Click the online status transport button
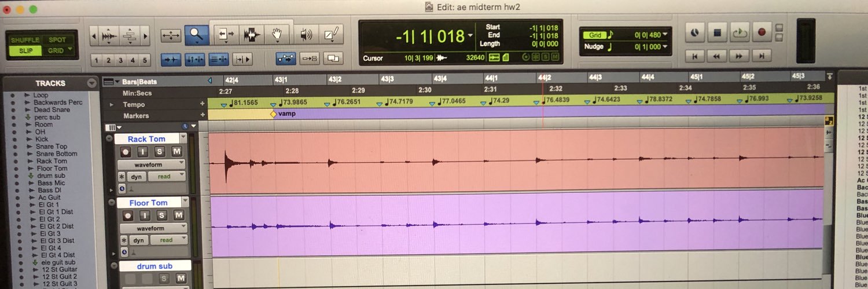Screen dimensions: 868x289 tap(695, 32)
